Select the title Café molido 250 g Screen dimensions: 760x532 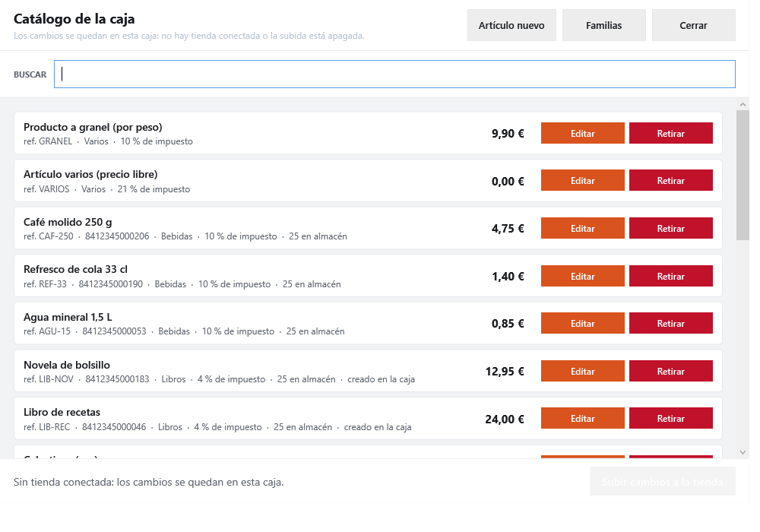68,222
